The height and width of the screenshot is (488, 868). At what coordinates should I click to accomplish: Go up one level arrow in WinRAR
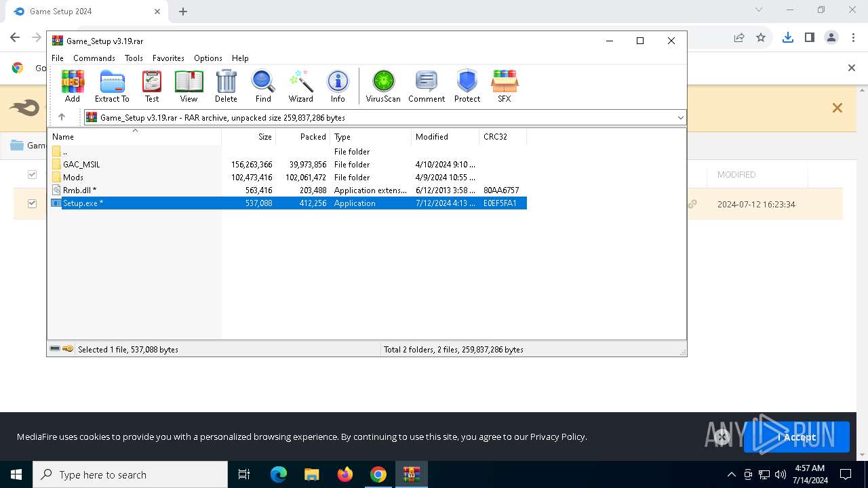click(62, 117)
